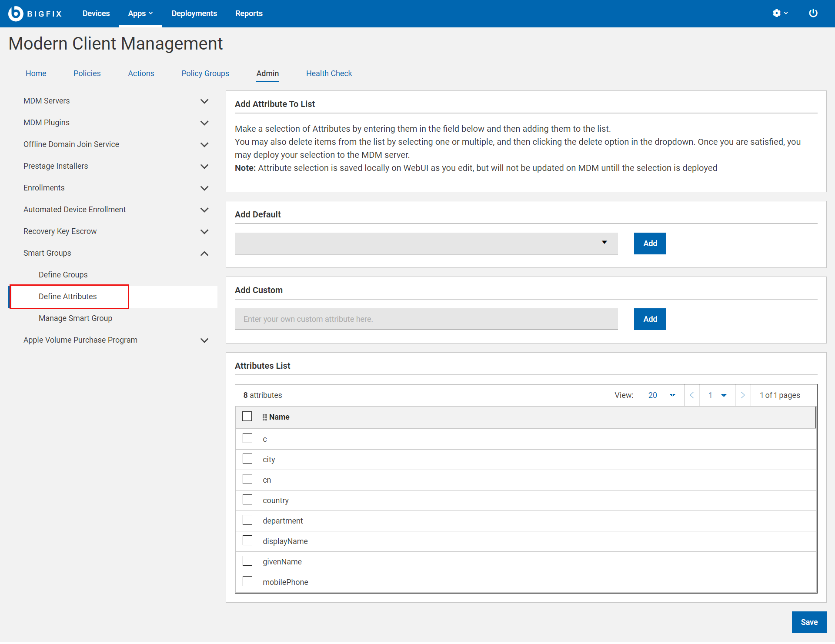Toggle the select-all Name header checkbox
The width and height of the screenshot is (835, 644).
click(247, 417)
